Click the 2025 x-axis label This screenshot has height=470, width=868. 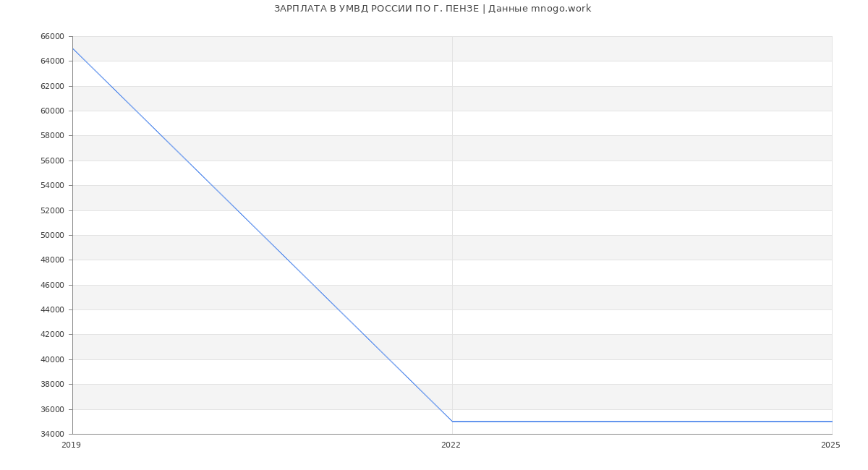(830, 445)
